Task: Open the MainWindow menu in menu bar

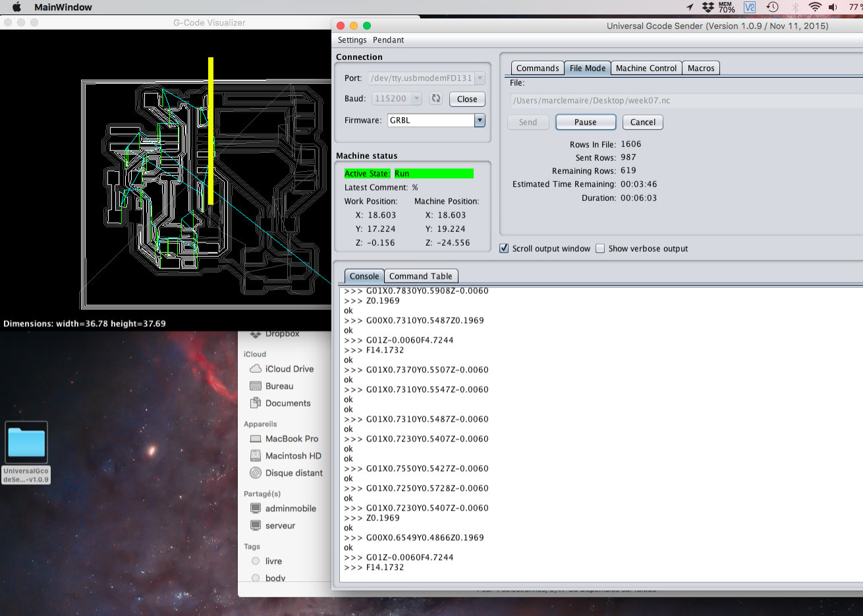Action: 63,7
